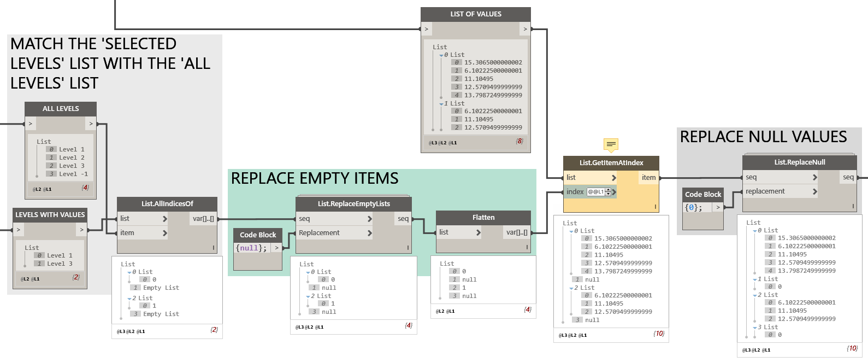Click lacing indicator on Flatten node
This screenshot has height=362, width=868.
[x=527, y=247]
